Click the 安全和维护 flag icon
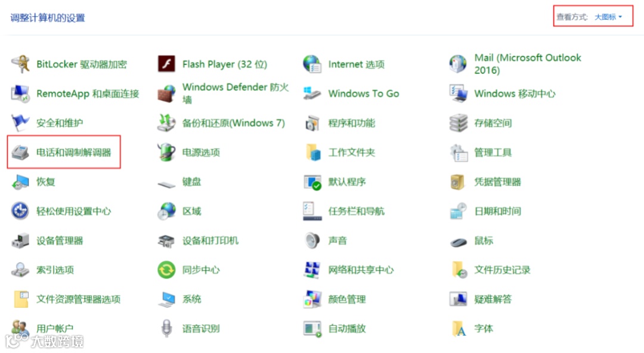The width and height of the screenshot is (644, 353). [20, 123]
